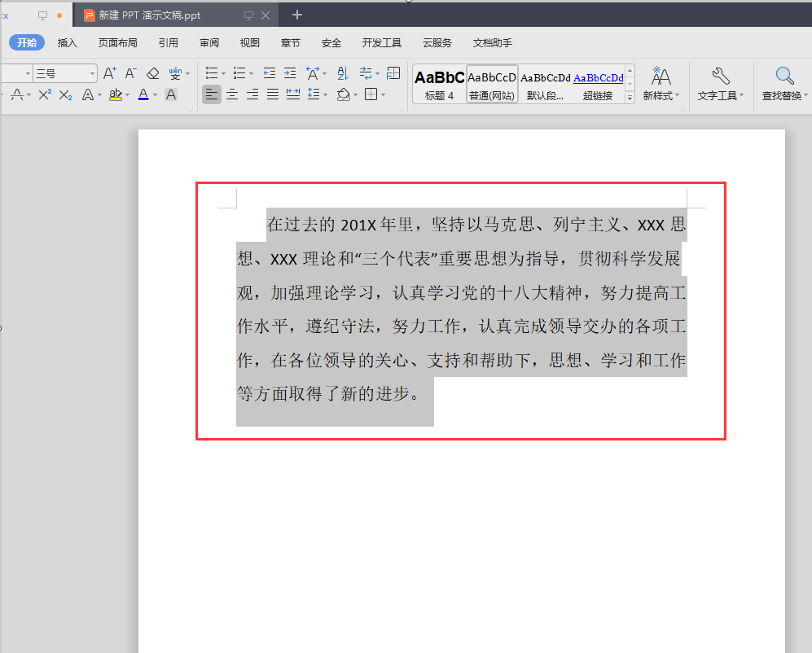Screen dimensions: 812x653
Task: Apply the 超链接 style
Action: pyautogui.click(x=598, y=84)
